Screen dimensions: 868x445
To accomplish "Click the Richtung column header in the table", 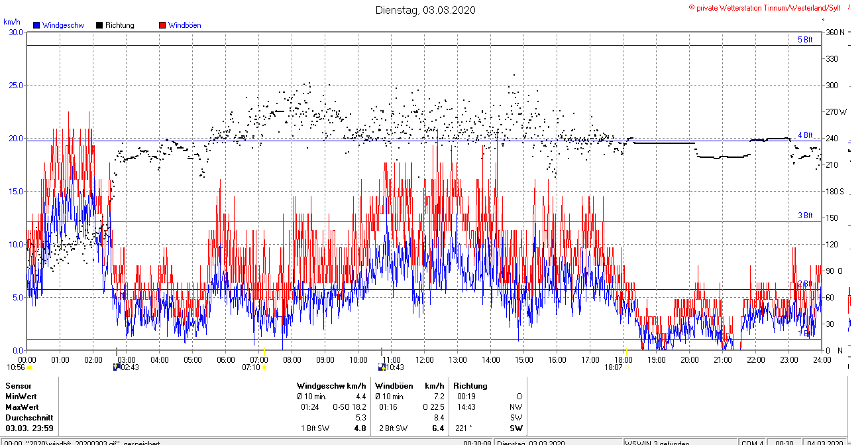I will click(x=470, y=385).
